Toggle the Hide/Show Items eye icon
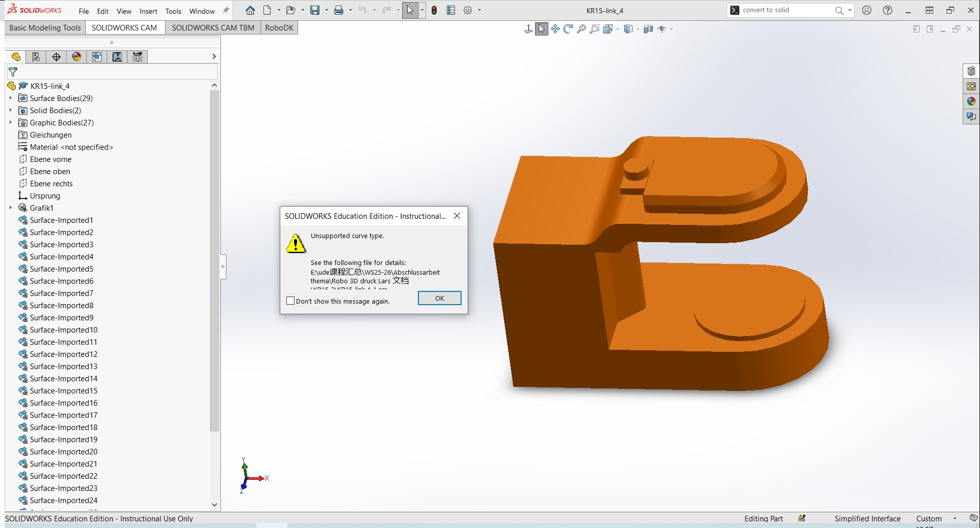This screenshot has height=528, width=980. (662, 29)
